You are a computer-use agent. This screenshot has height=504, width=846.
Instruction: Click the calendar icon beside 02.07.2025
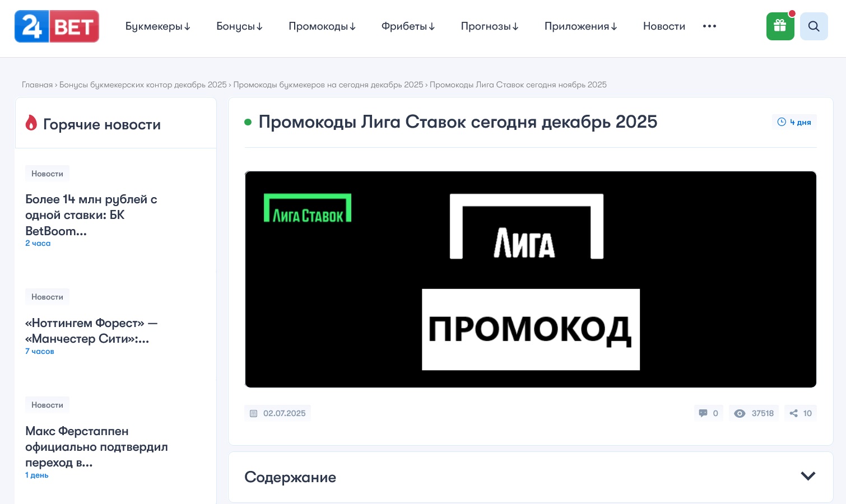[x=254, y=413]
